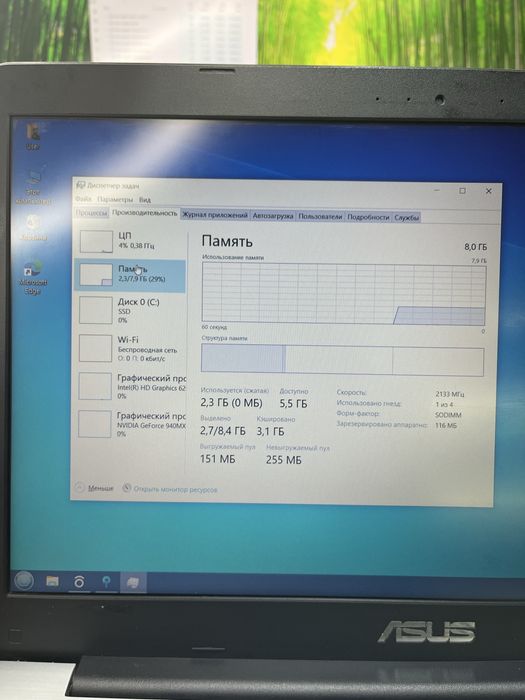Close the Task Manager window

tap(488, 191)
